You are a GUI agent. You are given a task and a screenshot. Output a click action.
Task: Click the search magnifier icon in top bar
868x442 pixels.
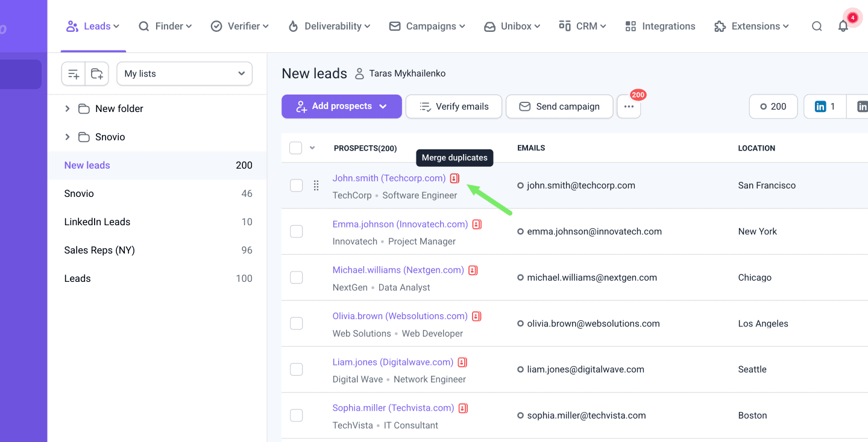point(816,26)
